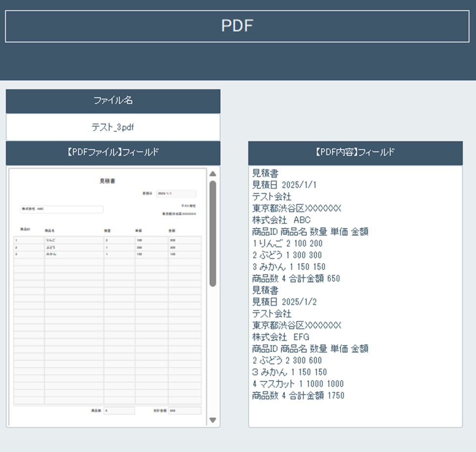This screenshot has height=452, width=476.
Task: Click the 見積日 2025/1/2 text line
Action: (284, 302)
